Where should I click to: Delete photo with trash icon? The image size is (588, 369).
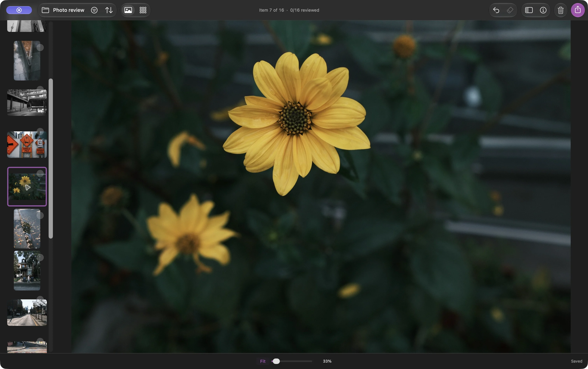click(x=561, y=10)
